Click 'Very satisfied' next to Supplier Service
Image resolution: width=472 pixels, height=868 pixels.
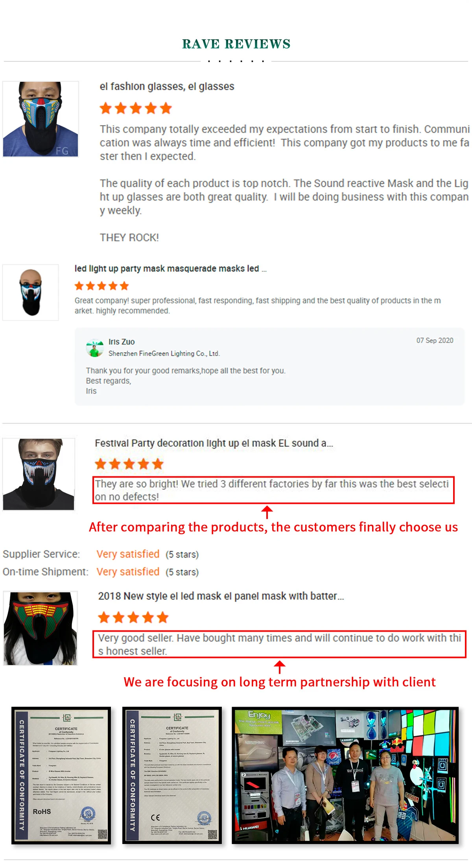128,554
